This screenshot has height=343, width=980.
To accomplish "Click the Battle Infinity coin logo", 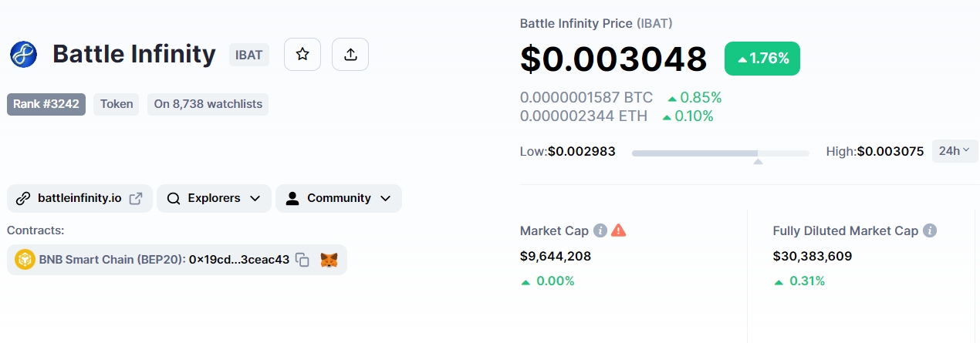I will click(24, 55).
